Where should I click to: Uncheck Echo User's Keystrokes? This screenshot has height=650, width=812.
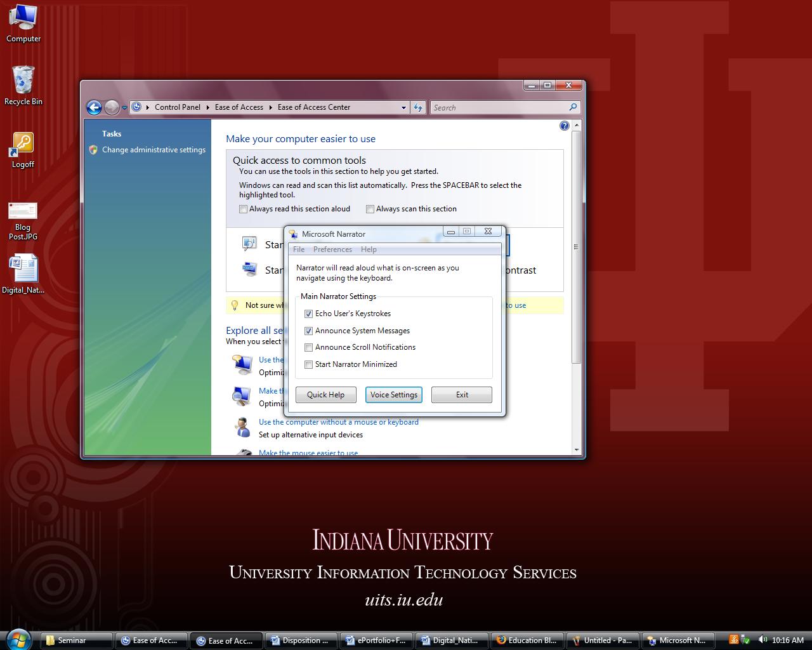(x=308, y=314)
